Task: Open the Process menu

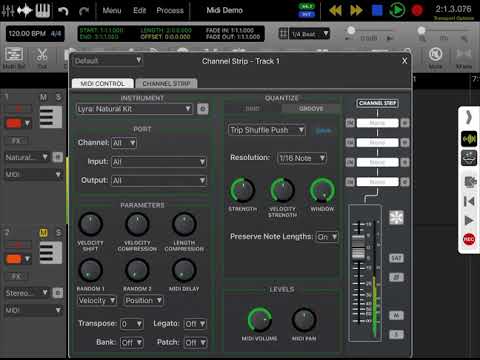Action: tap(170, 10)
